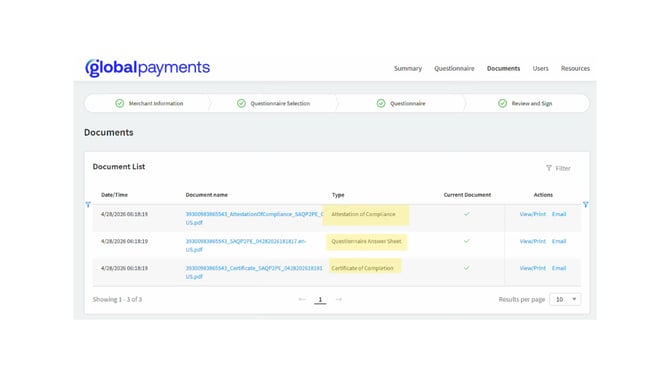
Task: Click the blue filter icon at table left edge
Action: point(88,205)
